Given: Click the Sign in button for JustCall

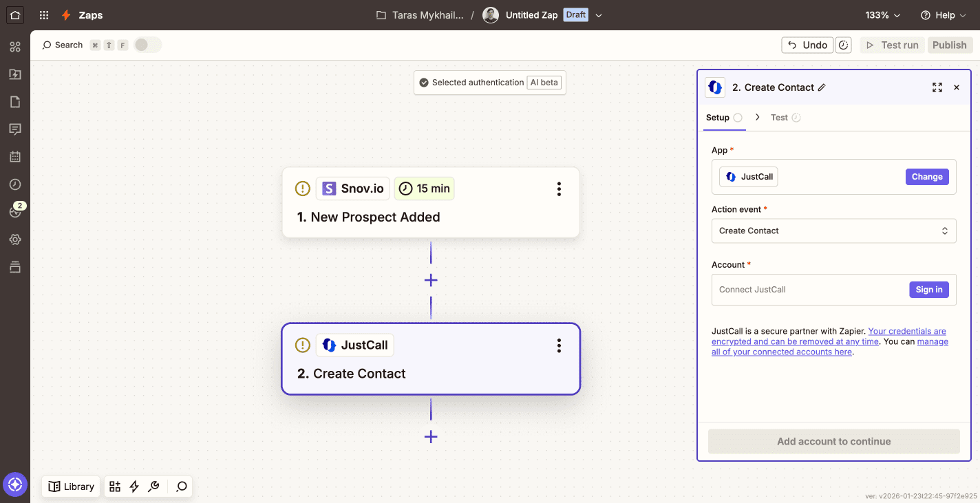Looking at the screenshot, I should pyautogui.click(x=928, y=290).
